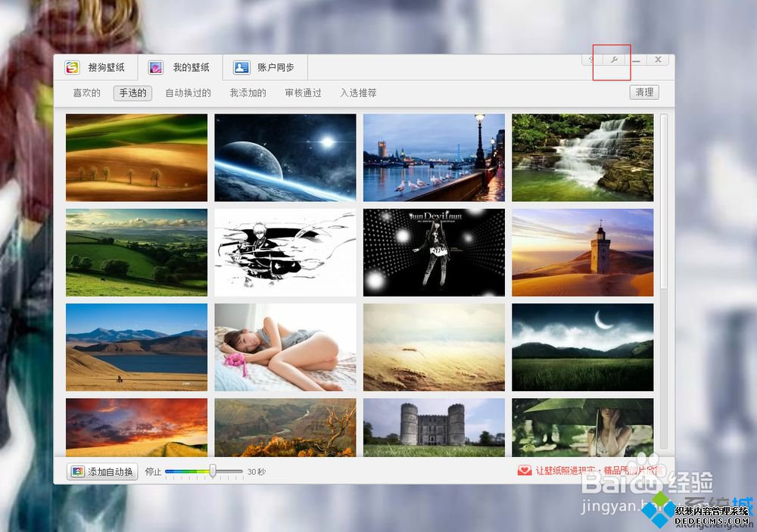Viewport: 757px width, 532px height.
Task: Click the 账户同步 account card icon
Action: 241,67
